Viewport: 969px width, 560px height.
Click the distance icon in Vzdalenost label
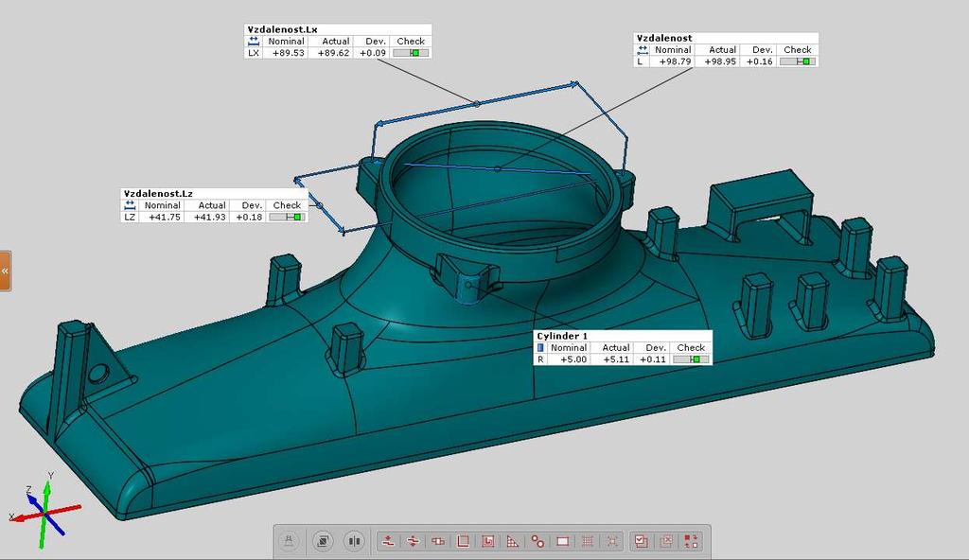[x=643, y=50]
